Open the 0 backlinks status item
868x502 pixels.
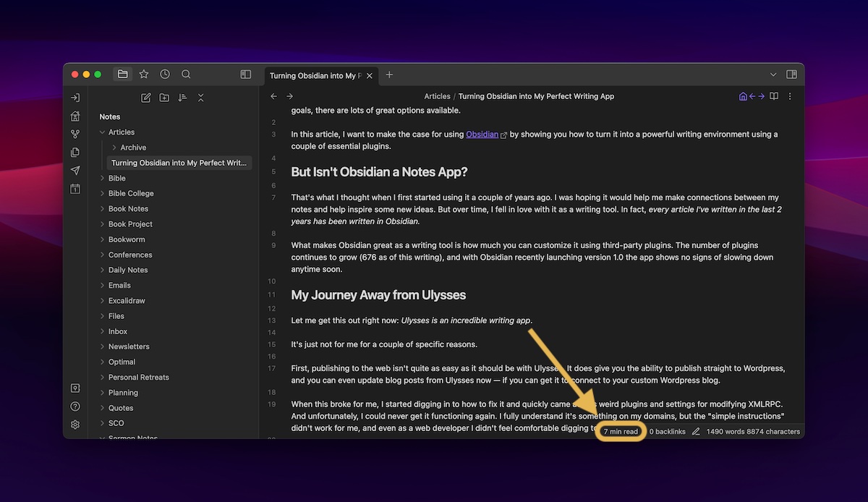(x=667, y=432)
